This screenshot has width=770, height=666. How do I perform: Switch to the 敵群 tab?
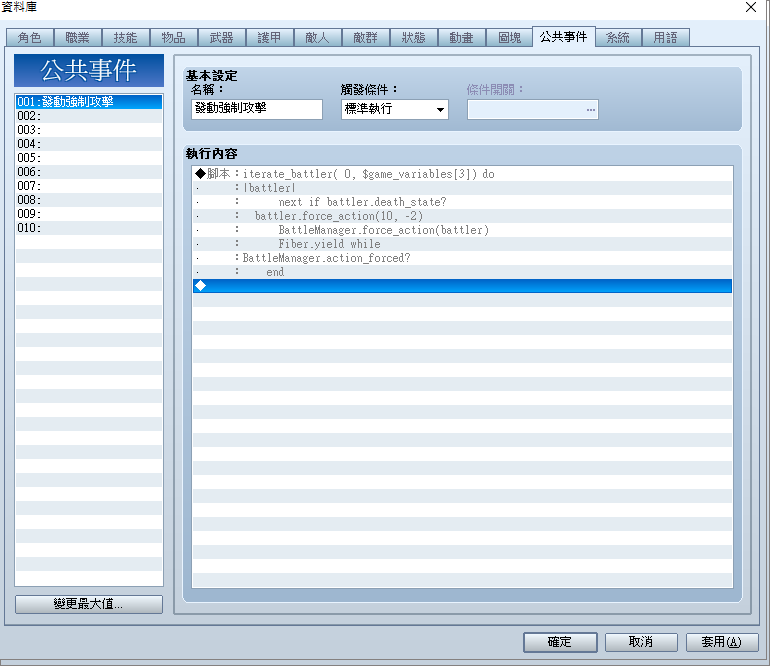[x=365, y=38]
